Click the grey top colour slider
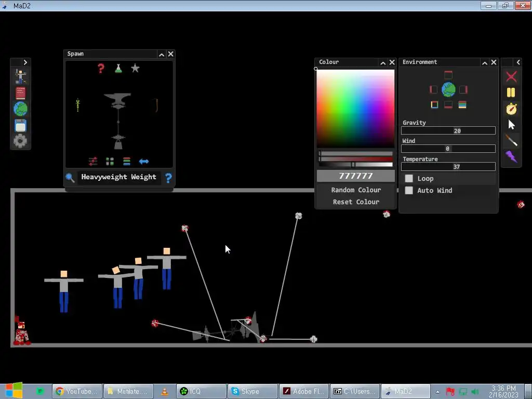532x399 pixels. pos(355,154)
